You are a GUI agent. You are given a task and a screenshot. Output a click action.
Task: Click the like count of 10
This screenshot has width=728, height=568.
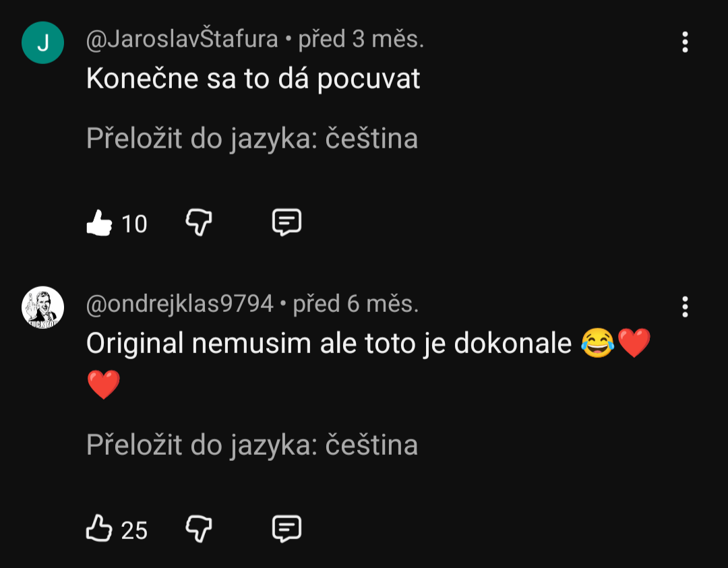134,224
